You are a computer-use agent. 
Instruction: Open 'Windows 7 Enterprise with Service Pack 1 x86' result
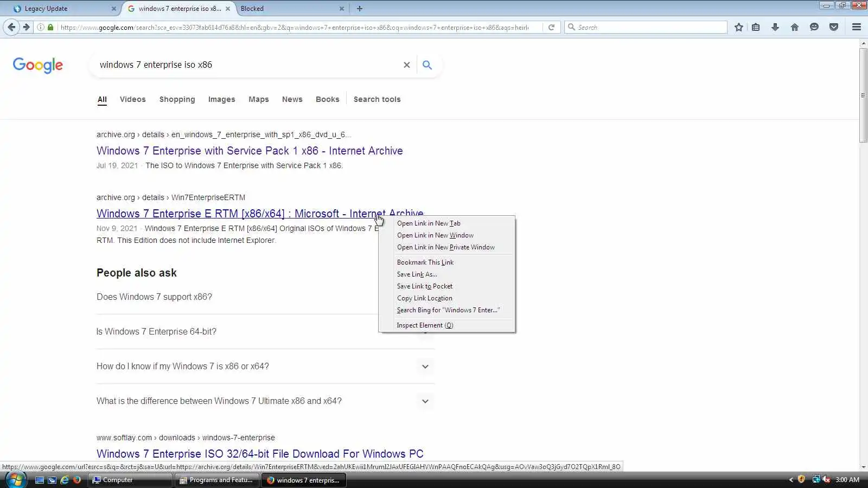(x=250, y=151)
